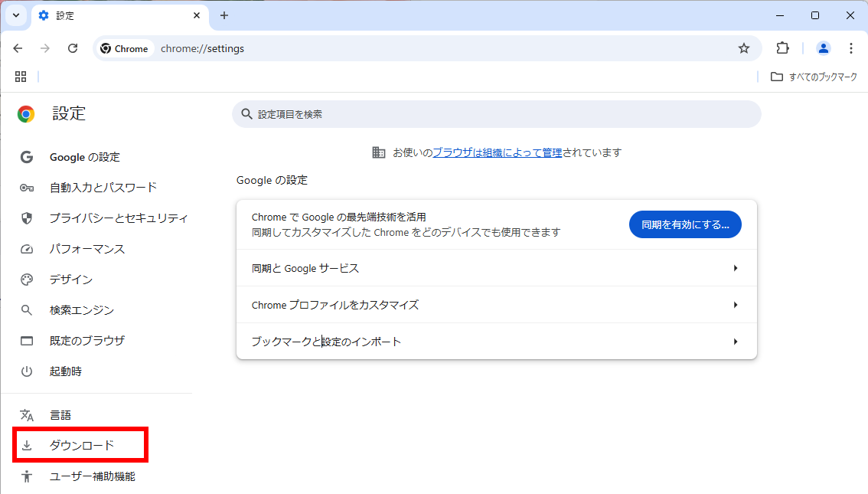Expand ブックマークと設定のインポート row

pos(497,342)
